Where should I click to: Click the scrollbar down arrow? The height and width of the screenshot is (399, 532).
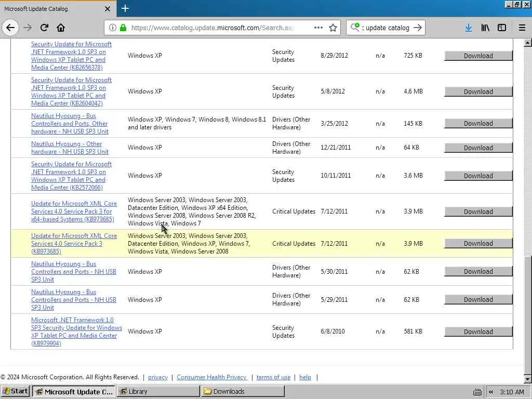(x=528, y=379)
